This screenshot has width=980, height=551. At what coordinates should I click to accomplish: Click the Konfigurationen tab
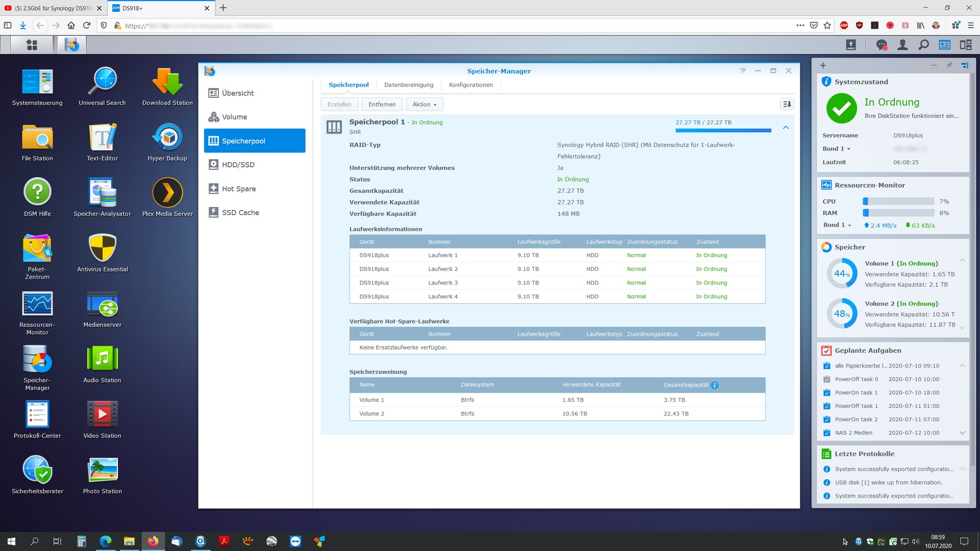(x=471, y=85)
